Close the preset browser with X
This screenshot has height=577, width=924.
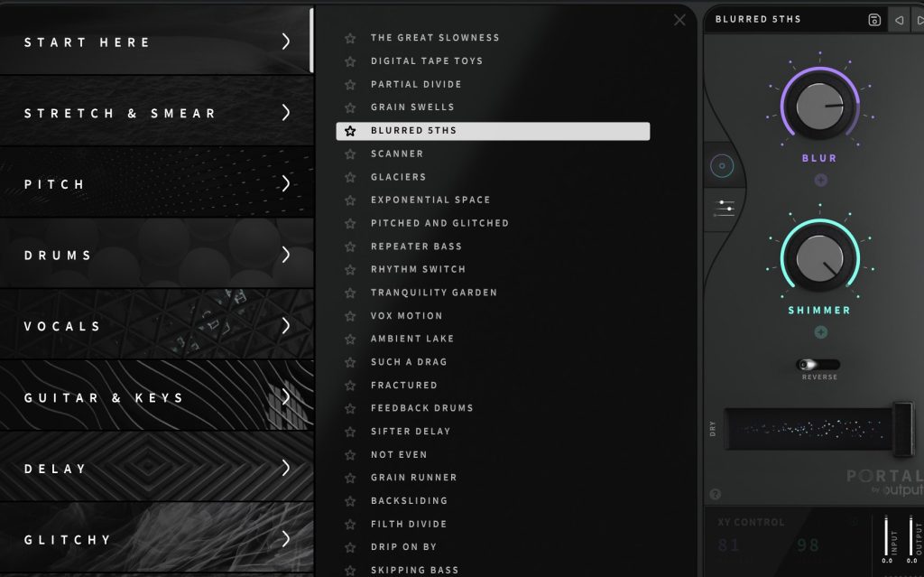coord(679,20)
